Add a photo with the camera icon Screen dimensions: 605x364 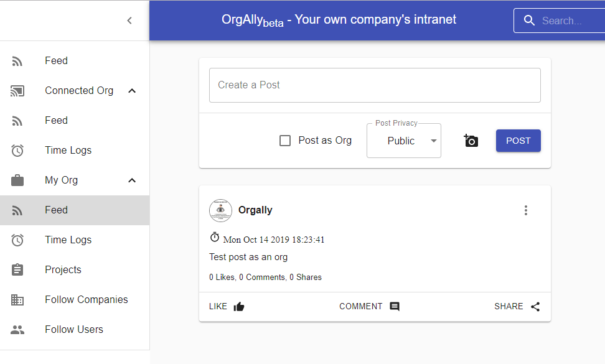click(x=471, y=141)
